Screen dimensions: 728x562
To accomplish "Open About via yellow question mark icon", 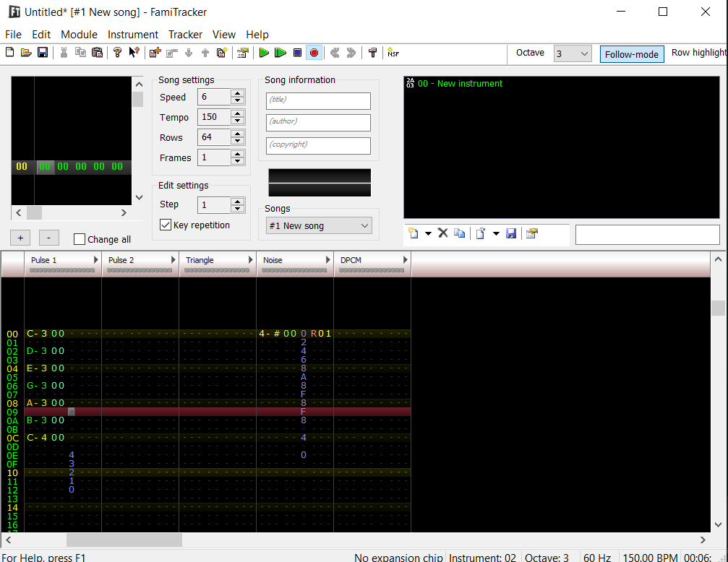I will point(117,53).
